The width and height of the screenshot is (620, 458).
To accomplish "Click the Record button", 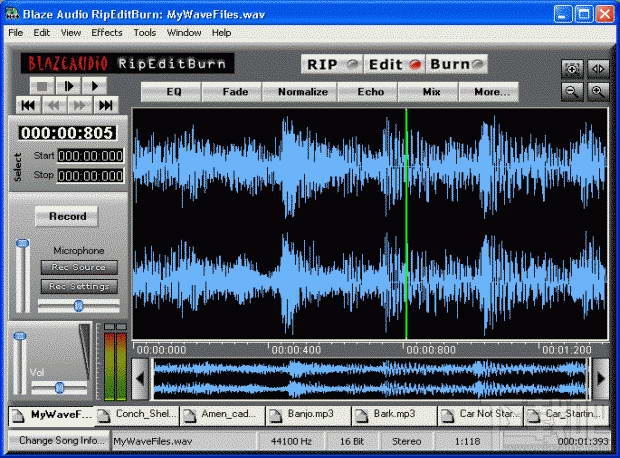I will (67, 216).
